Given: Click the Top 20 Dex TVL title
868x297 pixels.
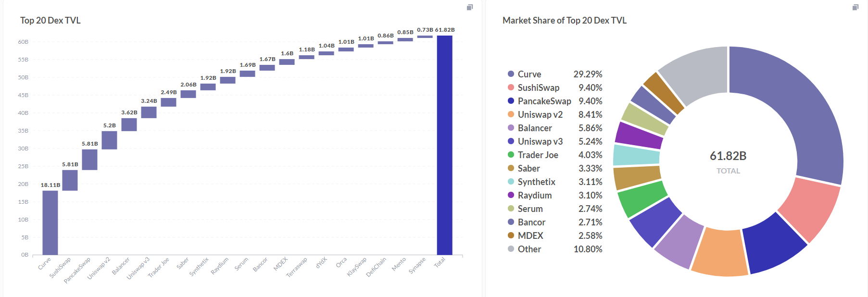Looking at the screenshot, I should 50,20.
